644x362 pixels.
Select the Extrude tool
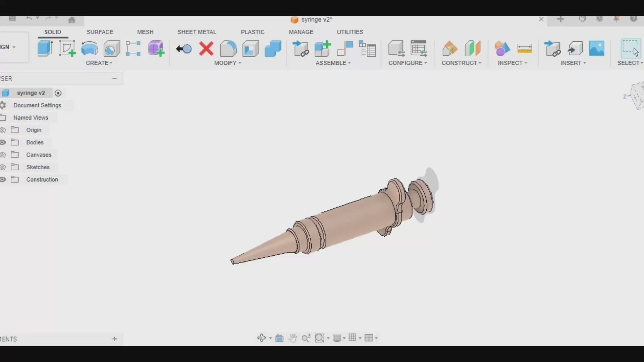click(45, 48)
